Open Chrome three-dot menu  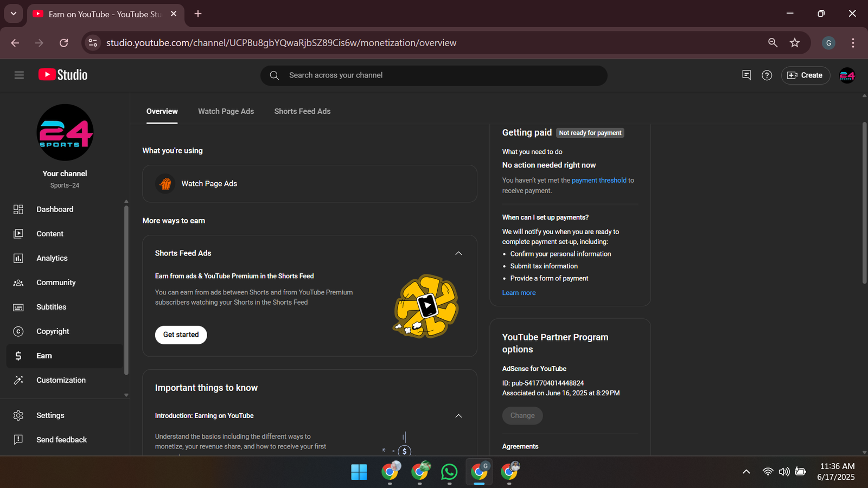coord(853,43)
